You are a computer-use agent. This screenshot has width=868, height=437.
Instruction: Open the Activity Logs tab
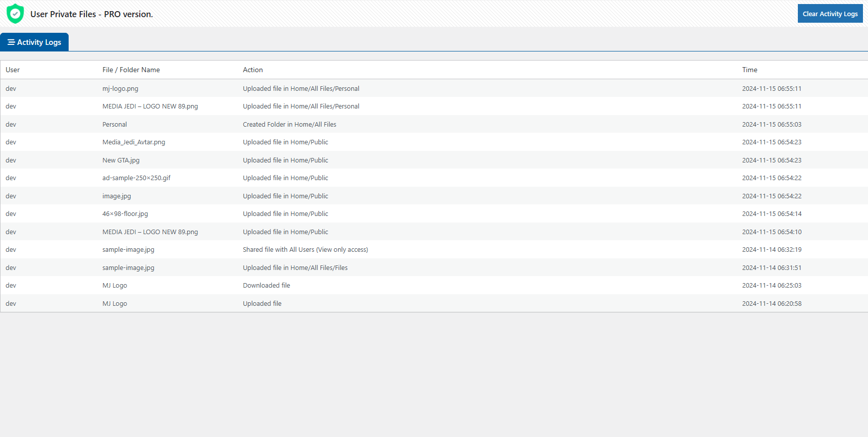tap(34, 42)
